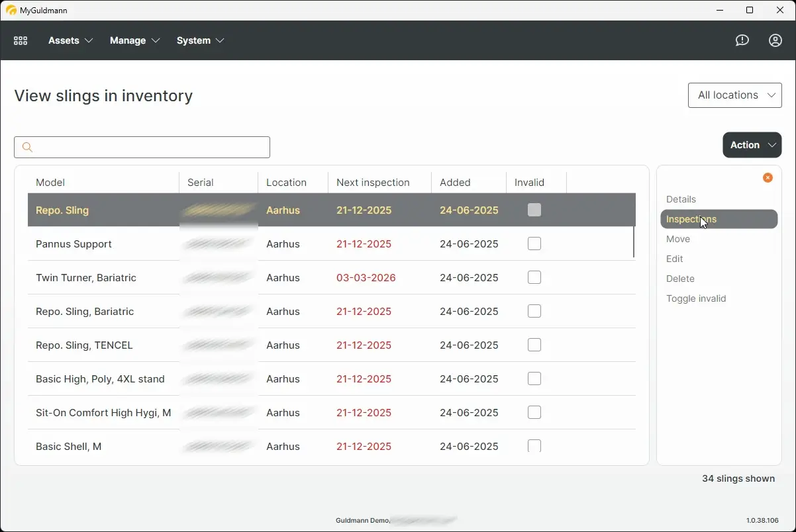
Task: Dismiss the action menu with the orange x
Action: [768, 177]
